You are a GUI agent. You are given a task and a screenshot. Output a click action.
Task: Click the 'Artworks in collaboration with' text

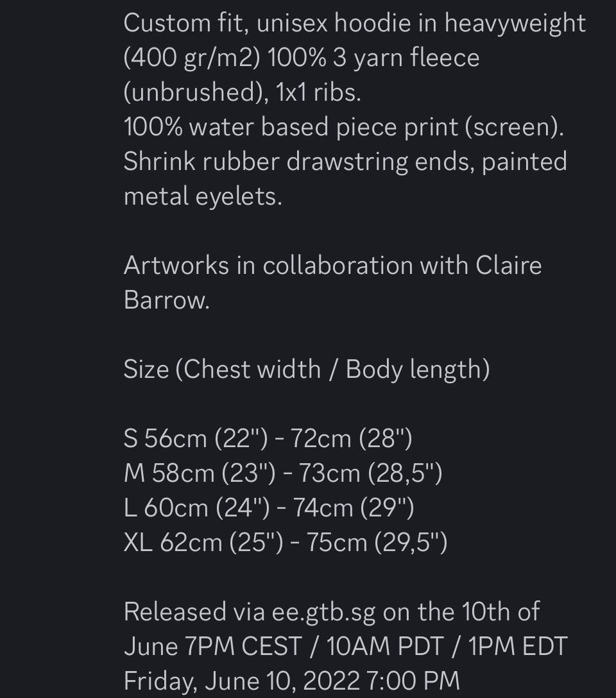click(296, 266)
